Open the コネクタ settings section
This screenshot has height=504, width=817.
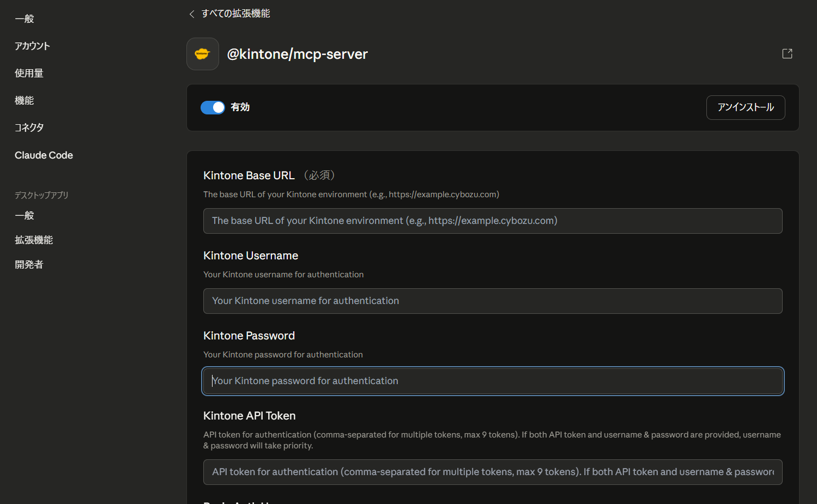pos(29,128)
